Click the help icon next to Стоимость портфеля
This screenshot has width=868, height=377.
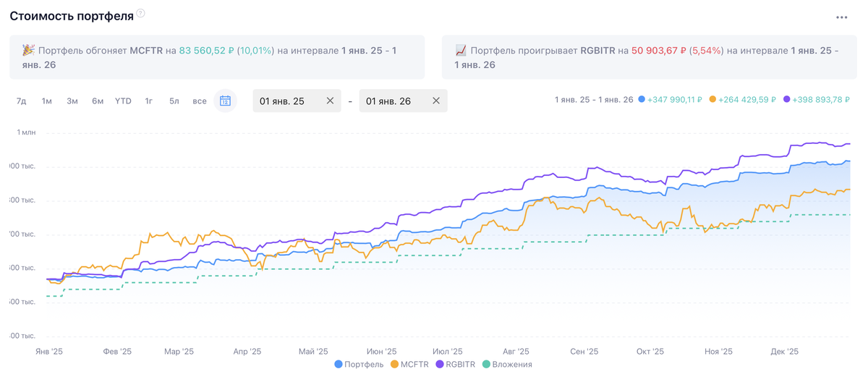[x=140, y=14]
